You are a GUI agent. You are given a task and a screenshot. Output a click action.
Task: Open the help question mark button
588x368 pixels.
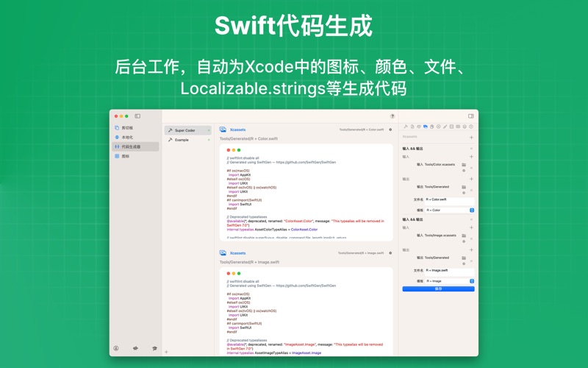coord(392,116)
